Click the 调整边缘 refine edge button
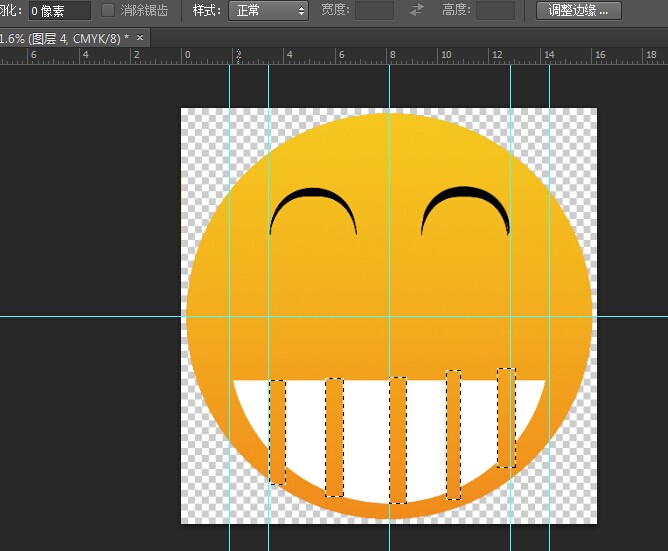The image size is (668, 551). pos(578,11)
